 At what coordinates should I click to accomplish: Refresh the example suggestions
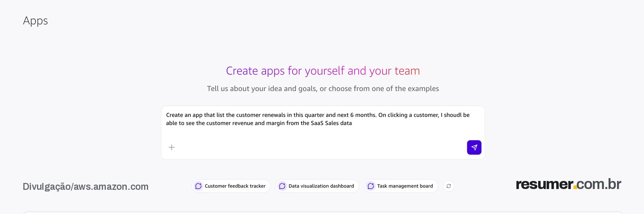tap(449, 186)
